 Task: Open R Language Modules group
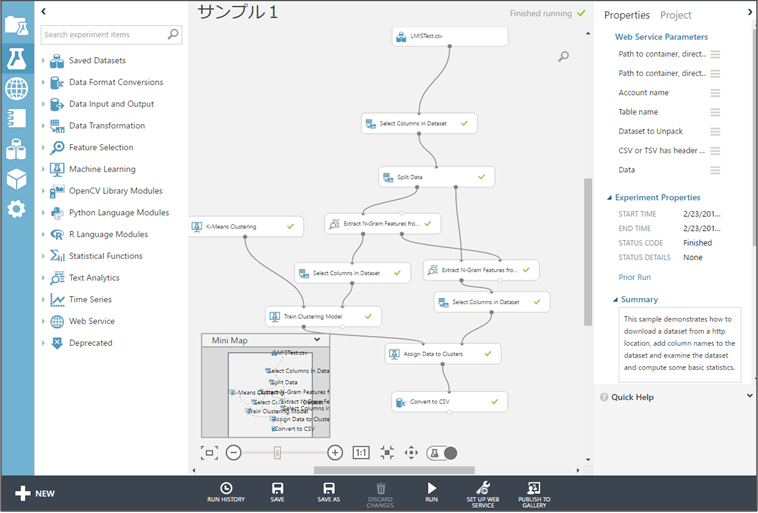(x=108, y=235)
